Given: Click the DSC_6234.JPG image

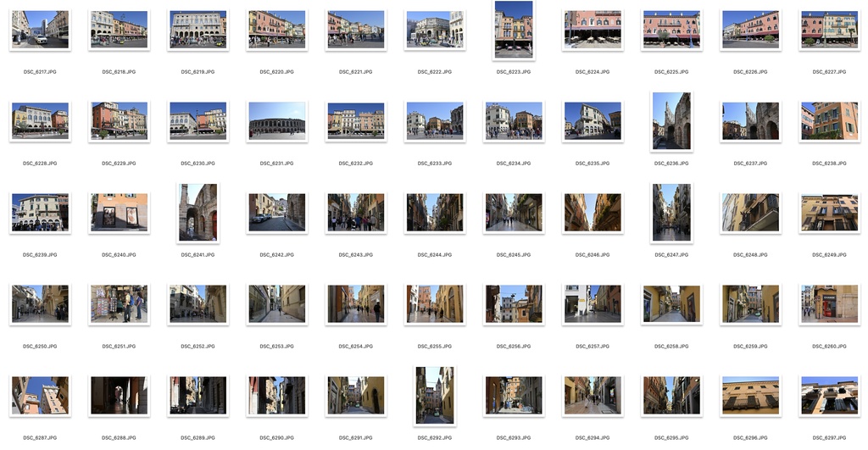Looking at the screenshot, I should pos(514,121).
